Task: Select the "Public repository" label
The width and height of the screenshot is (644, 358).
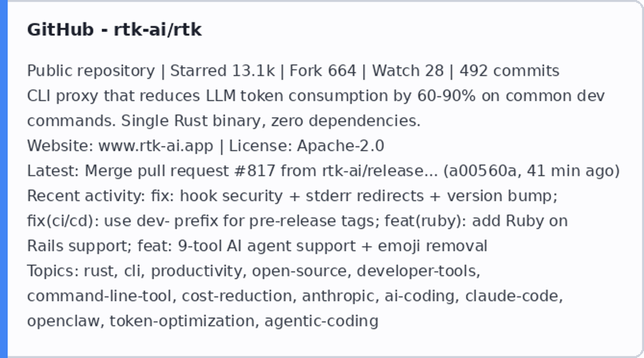Action: click(91, 71)
